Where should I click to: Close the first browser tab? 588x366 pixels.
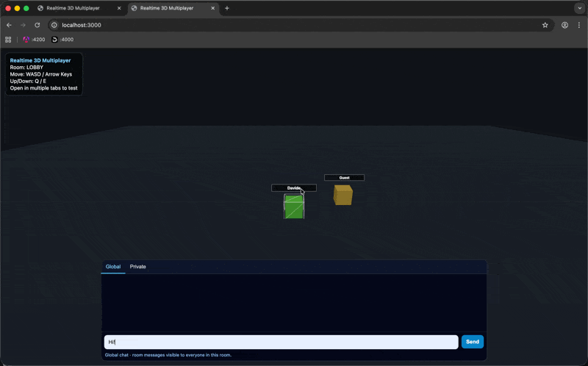119,8
